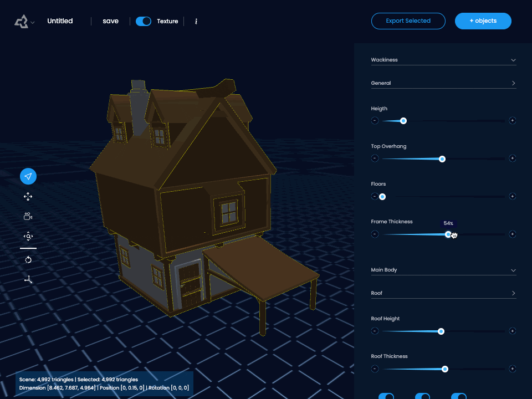Collapse the Main Body section

[x=513, y=270]
